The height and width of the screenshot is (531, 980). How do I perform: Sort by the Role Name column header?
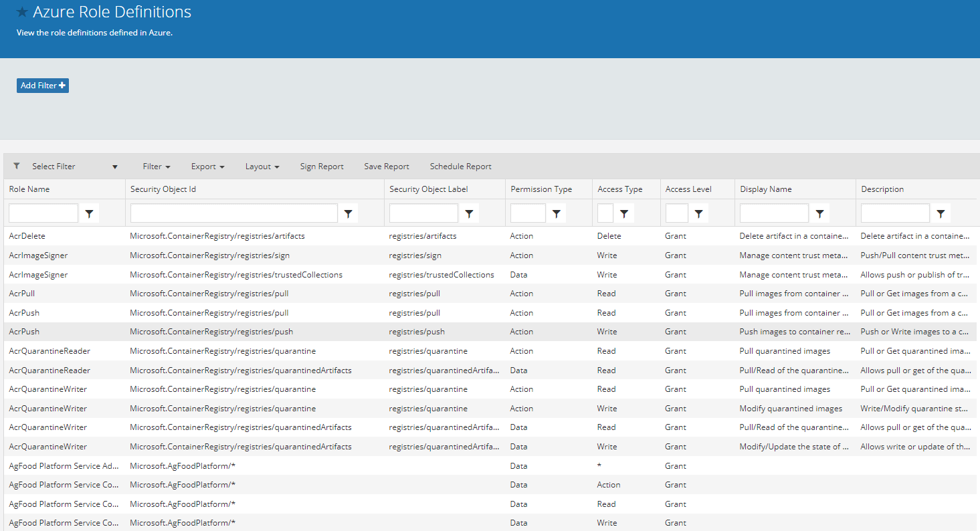tap(29, 189)
